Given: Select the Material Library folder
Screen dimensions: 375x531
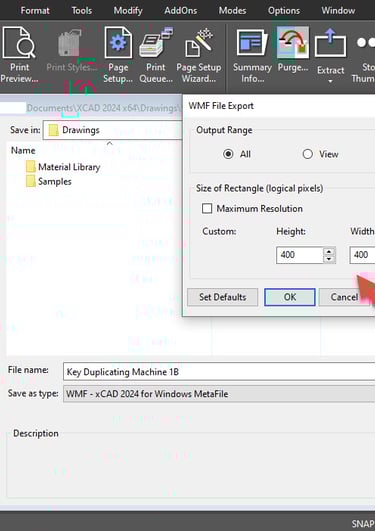Looking at the screenshot, I should [69, 167].
